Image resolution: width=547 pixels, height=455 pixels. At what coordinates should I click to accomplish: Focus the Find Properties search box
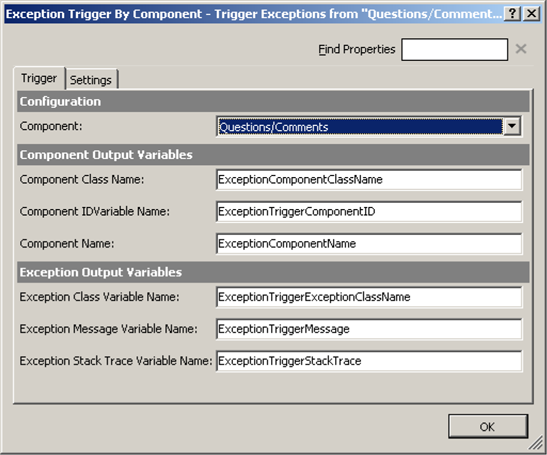[454, 50]
